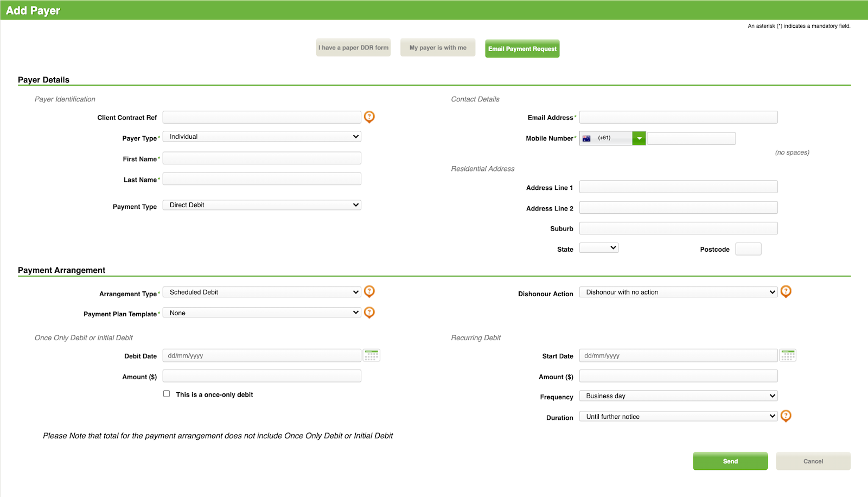Select the 'I have a paper DDR form' tab
The width and height of the screenshot is (868, 497).
tap(353, 47)
